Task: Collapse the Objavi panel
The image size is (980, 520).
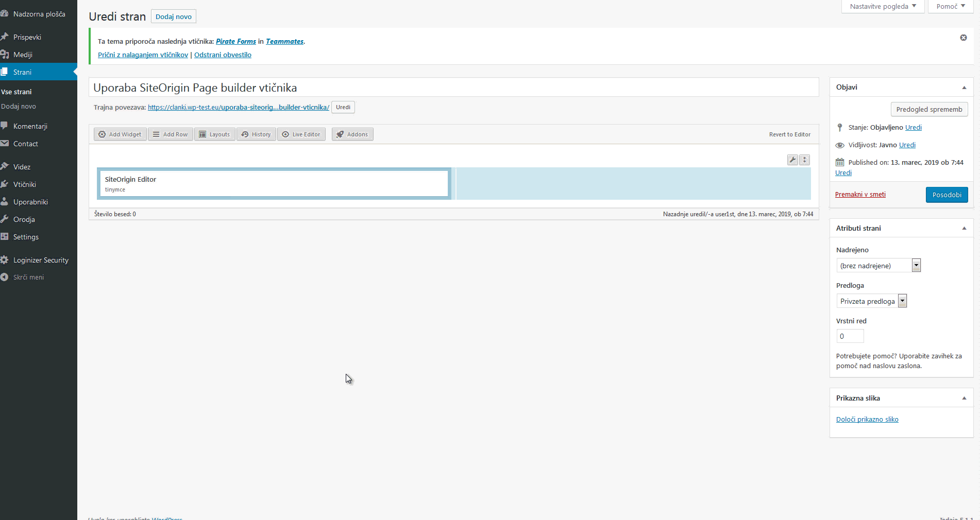Action: (x=964, y=88)
